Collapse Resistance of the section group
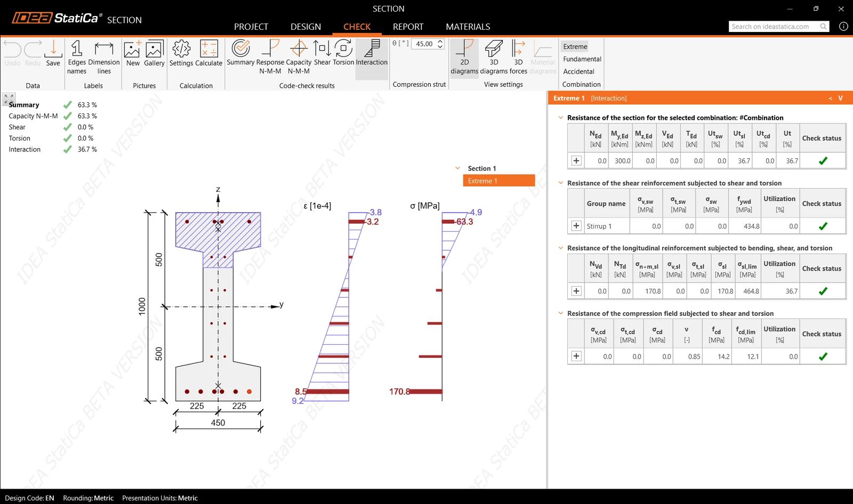This screenshot has width=853, height=504. point(561,118)
